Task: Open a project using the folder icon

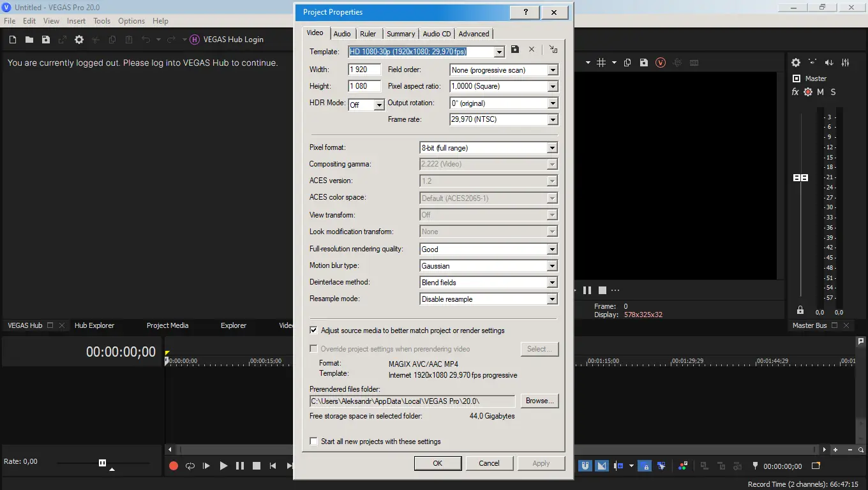Action: point(29,40)
